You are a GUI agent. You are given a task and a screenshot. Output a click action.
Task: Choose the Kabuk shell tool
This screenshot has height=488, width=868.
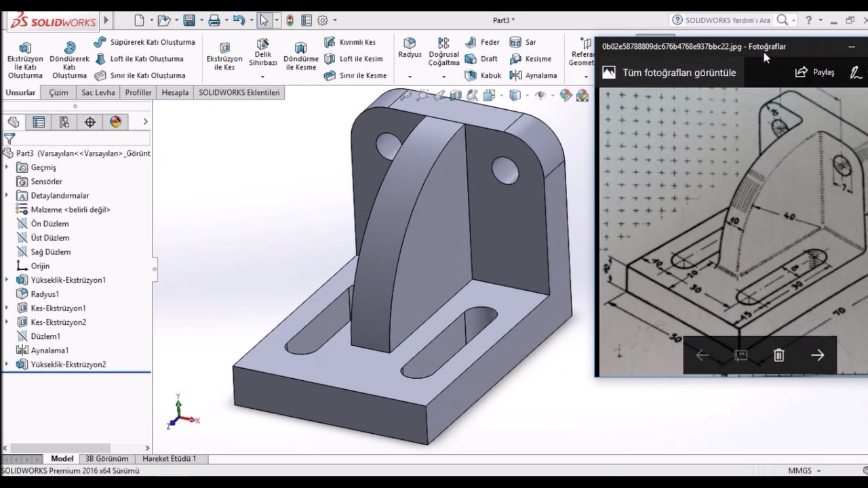(483, 75)
